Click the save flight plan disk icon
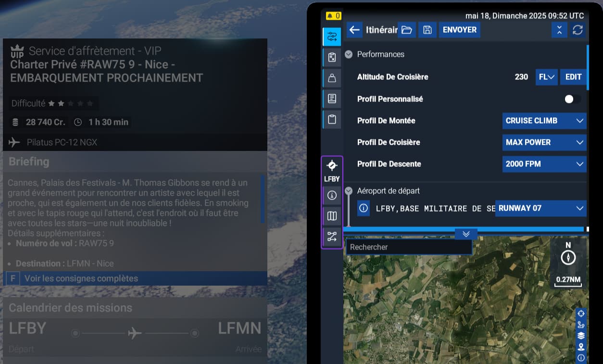 coord(427,30)
